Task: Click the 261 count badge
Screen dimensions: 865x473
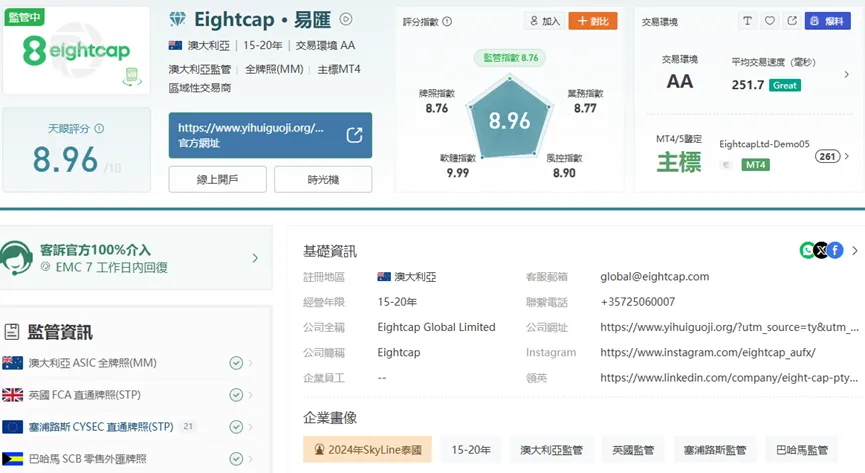Action: (827, 156)
